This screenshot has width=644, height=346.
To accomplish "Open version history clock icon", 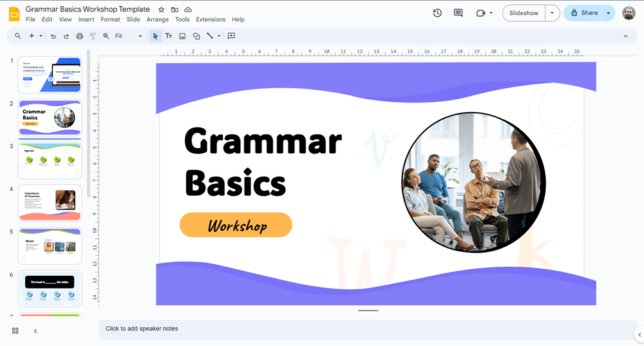I will (437, 13).
